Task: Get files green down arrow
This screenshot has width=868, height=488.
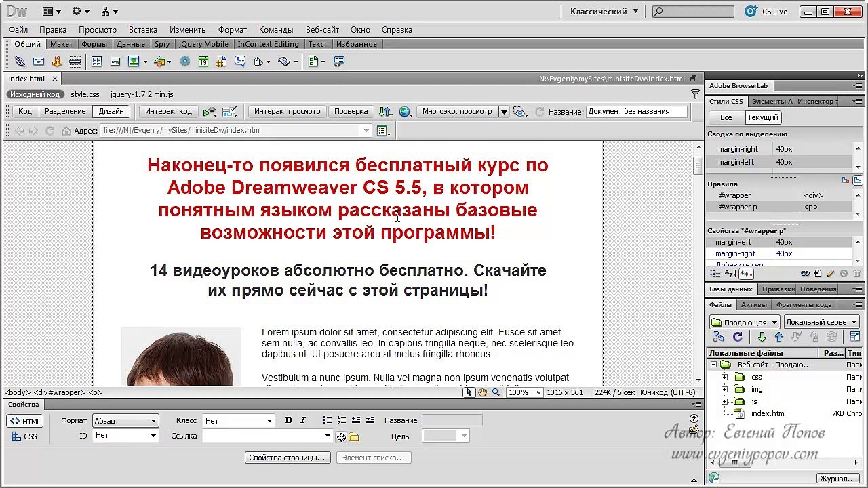Action: (762, 337)
